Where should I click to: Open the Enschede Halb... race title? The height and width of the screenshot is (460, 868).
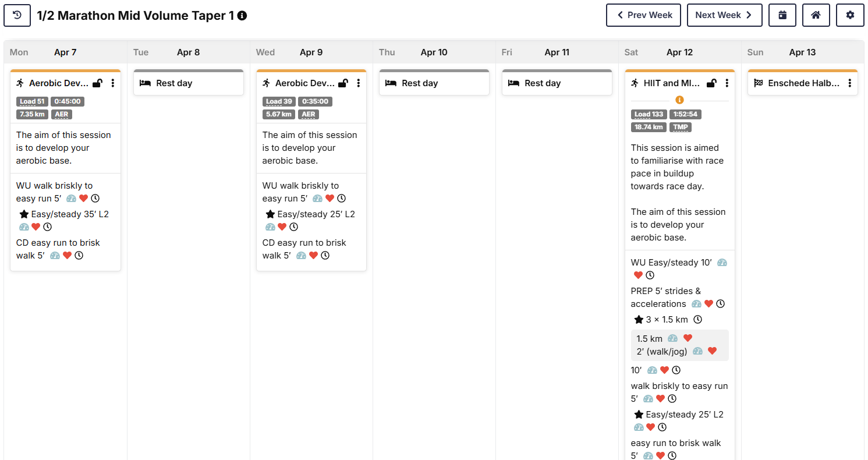coord(804,83)
